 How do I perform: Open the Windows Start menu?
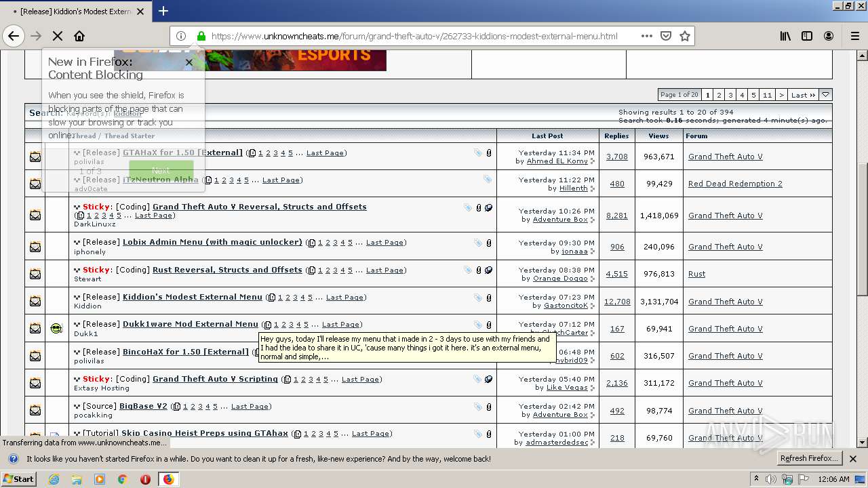coord(19,479)
